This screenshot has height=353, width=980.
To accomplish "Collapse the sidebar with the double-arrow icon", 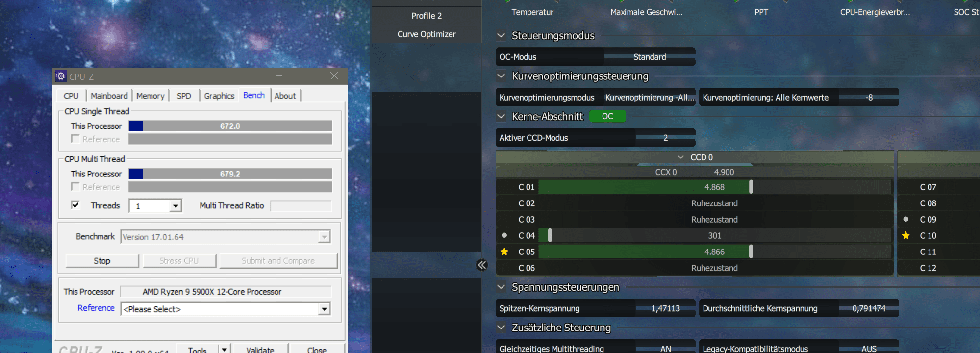I will [x=482, y=265].
